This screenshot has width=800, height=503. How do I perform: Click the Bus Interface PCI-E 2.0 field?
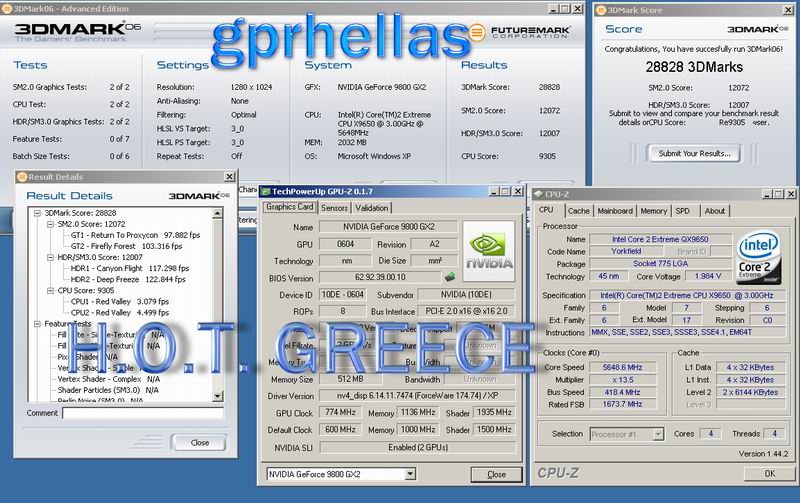(466, 311)
